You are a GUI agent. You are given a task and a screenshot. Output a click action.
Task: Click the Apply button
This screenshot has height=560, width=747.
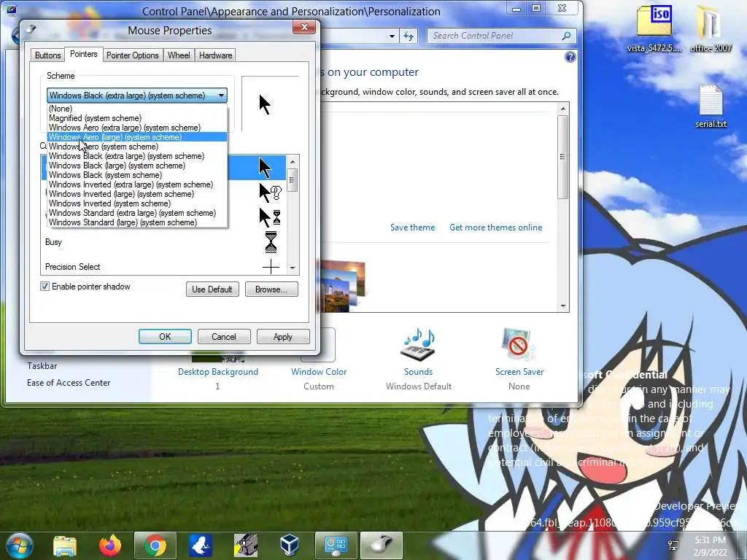(x=283, y=337)
